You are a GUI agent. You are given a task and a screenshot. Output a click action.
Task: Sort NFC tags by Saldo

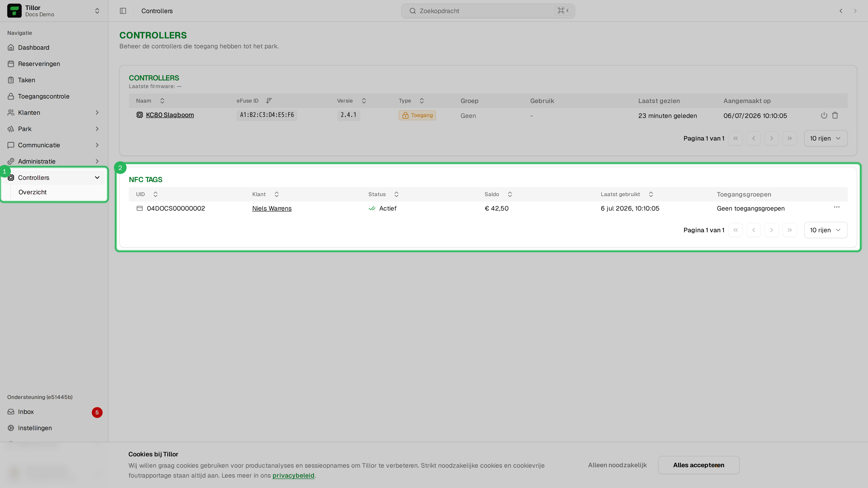tap(498, 194)
